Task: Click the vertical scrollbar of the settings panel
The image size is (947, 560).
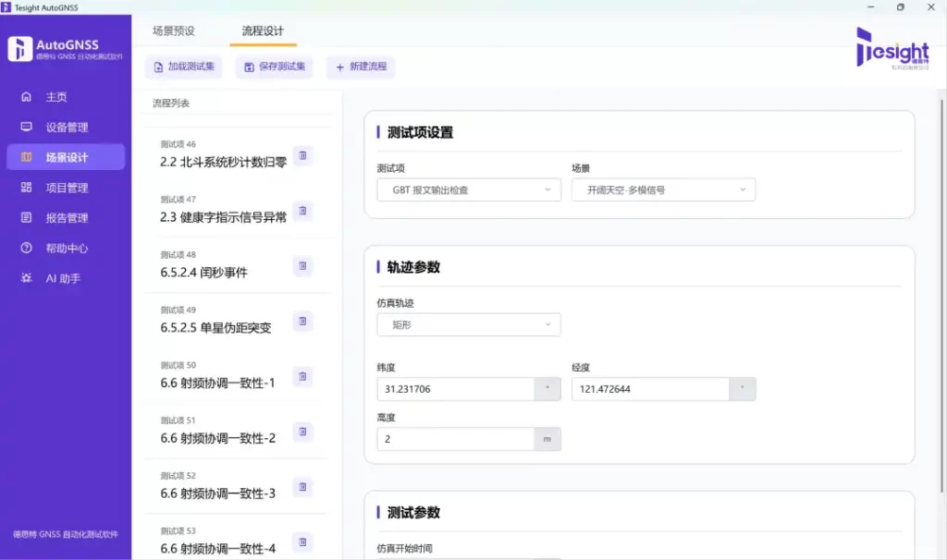Action: tap(941, 296)
